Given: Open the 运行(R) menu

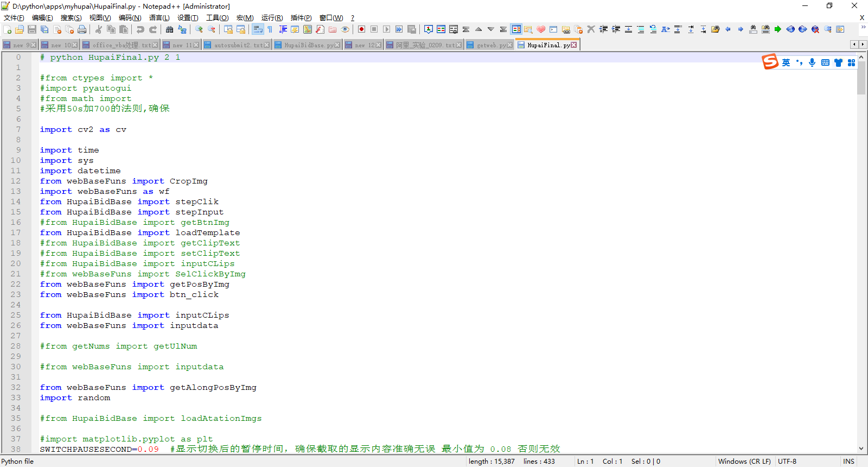Looking at the screenshot, I should point(272,18).
